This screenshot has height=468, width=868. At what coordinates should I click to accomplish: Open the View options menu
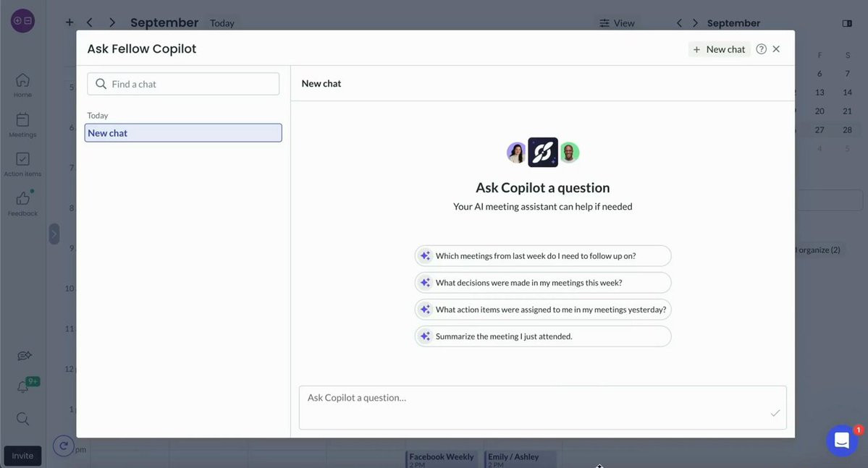[617, 23]
